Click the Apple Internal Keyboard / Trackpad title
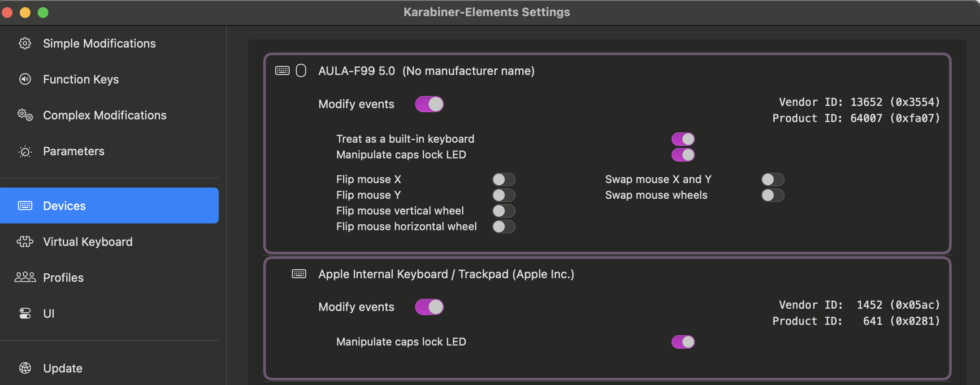This screenshot has height=385, width=980. 446,274
